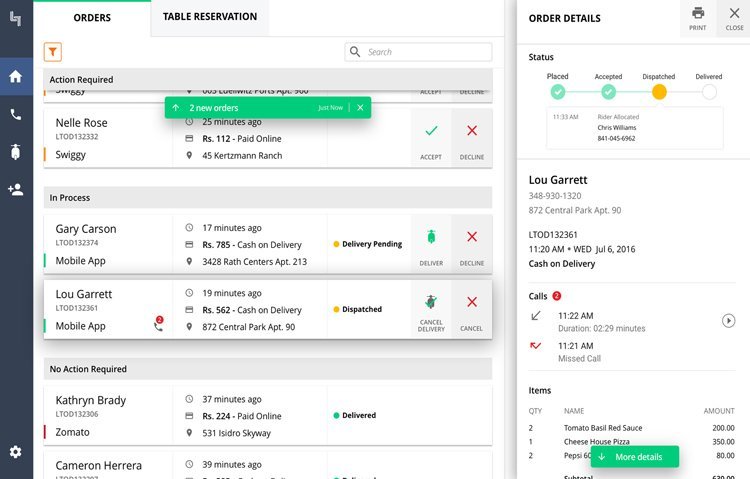Click the 45 Kertzmann Ranch address

pyautogui.click(x=242, y=156)
